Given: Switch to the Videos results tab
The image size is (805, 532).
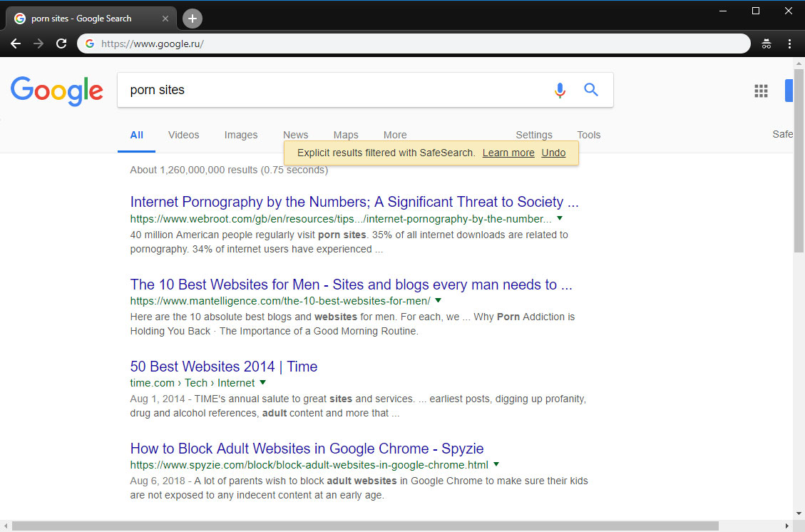Looking at the screenshot, I should coord(183,135).
